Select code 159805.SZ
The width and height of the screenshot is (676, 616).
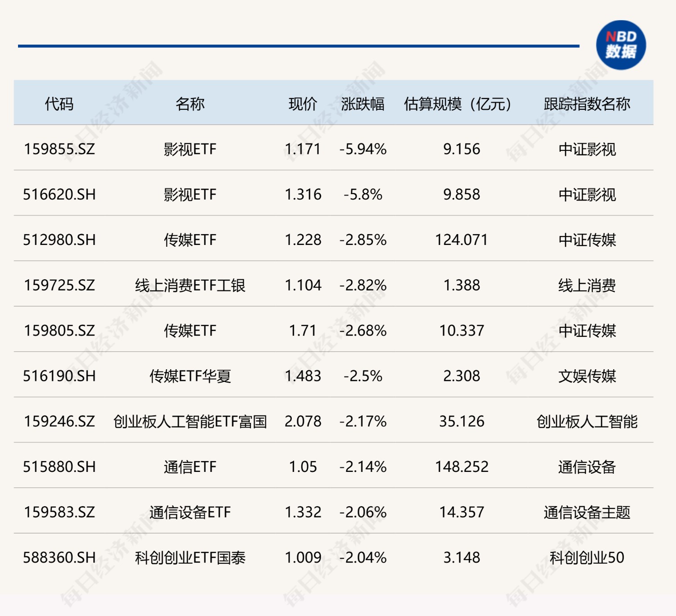coord(59,331)
